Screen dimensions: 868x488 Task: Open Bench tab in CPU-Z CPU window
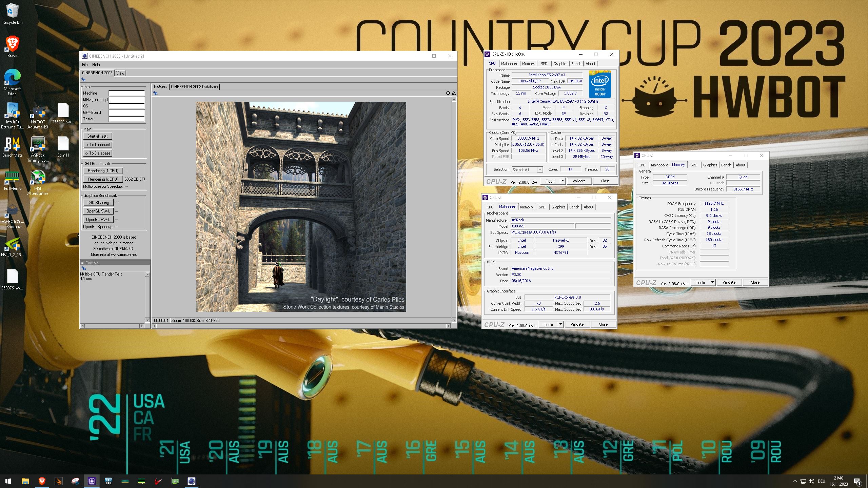click(576, 64)
